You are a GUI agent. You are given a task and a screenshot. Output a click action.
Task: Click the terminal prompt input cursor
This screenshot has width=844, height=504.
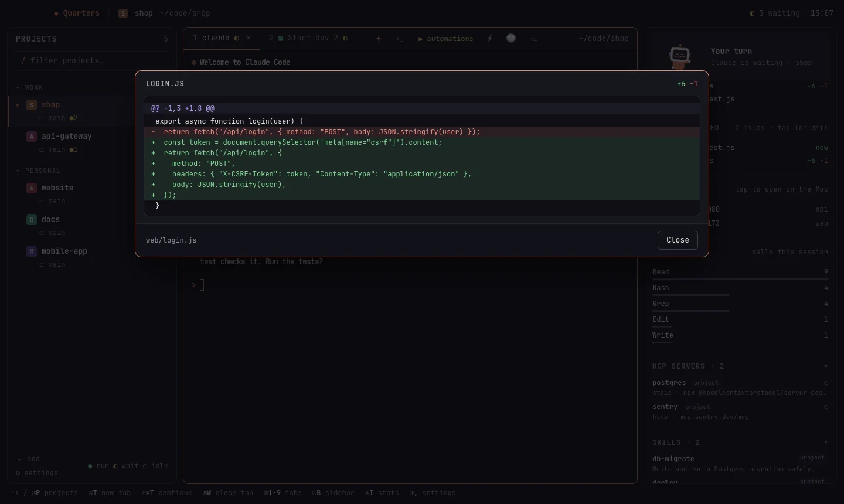pos(202,285)
